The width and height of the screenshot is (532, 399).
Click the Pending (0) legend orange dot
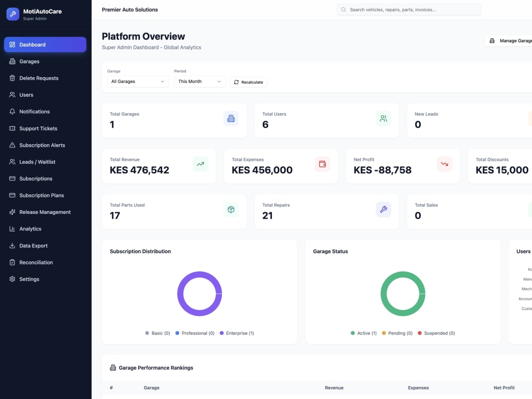pyautogui.click(x=384, y=333)
